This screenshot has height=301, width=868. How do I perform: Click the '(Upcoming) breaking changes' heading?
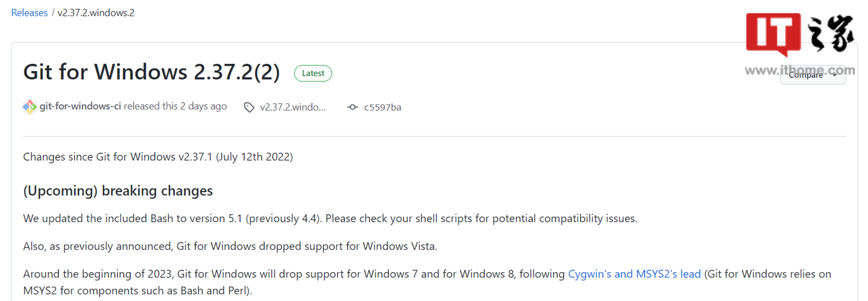pyautogui.click(x=118, y=191)
